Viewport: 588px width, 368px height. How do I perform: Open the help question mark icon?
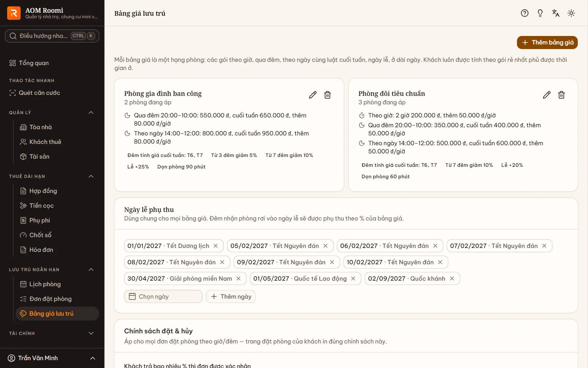[x=524, y=13]
